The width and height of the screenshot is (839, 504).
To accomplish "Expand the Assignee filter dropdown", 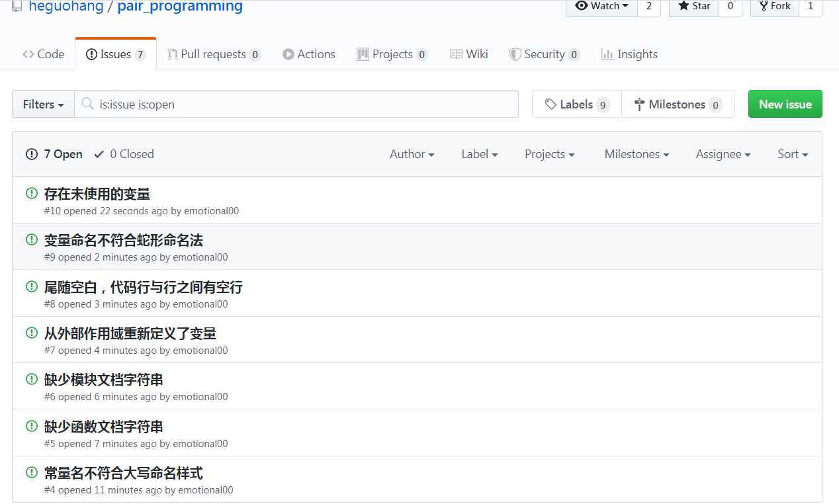I will click(x=723, y=154).
